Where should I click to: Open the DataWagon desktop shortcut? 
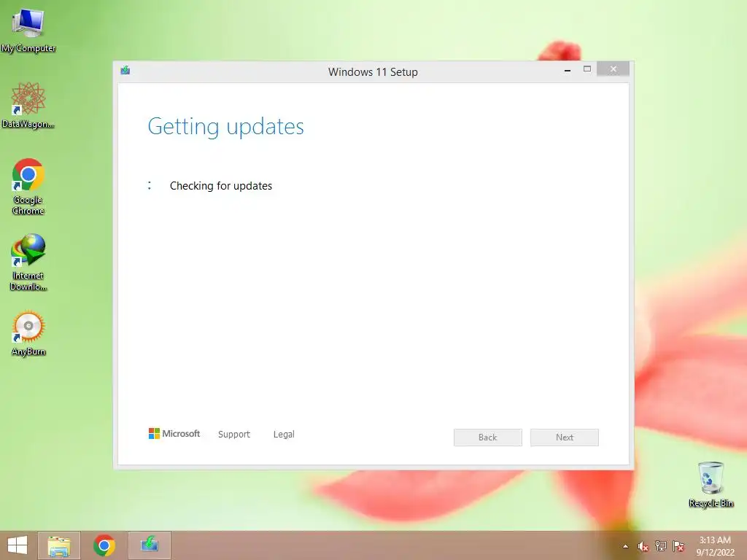click(x=28, y=105)
